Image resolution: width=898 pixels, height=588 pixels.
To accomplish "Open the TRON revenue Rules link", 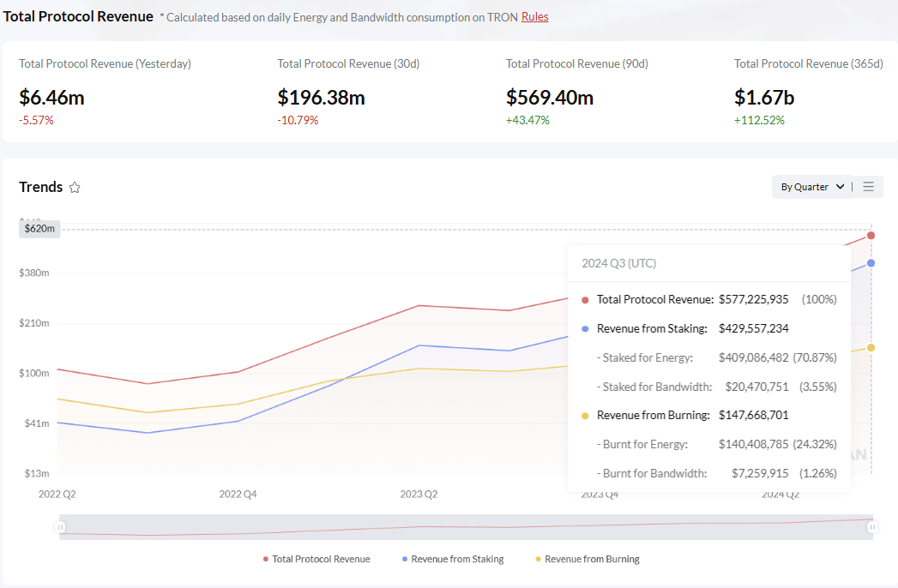I will (x=534, y=16).
